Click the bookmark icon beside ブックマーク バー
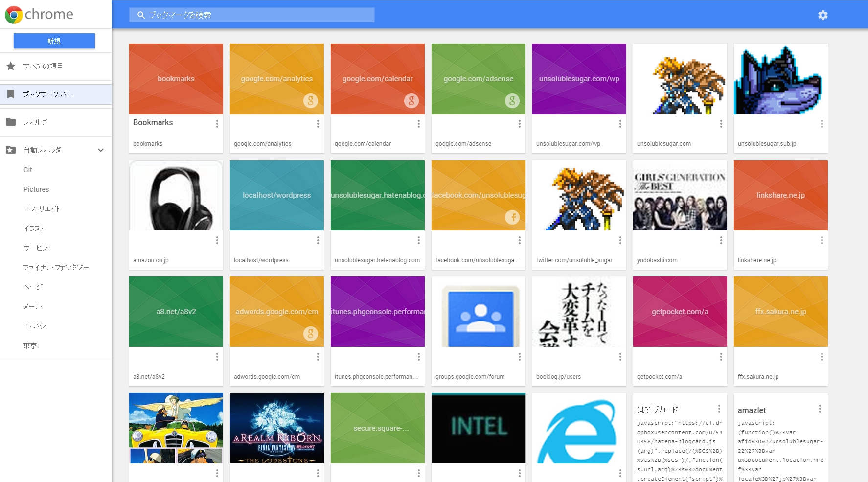Screen dimensions: 868x482 11,94
